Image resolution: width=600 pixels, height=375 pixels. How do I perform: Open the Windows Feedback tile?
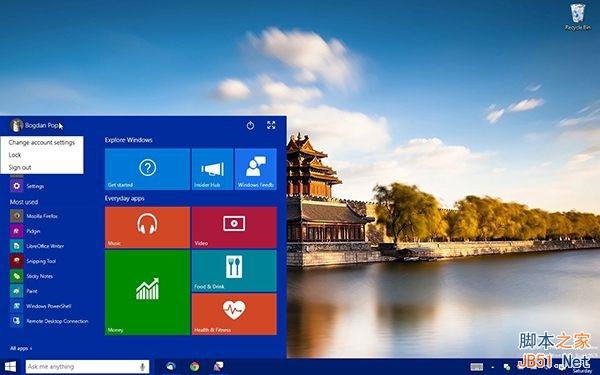coord(256,169)
